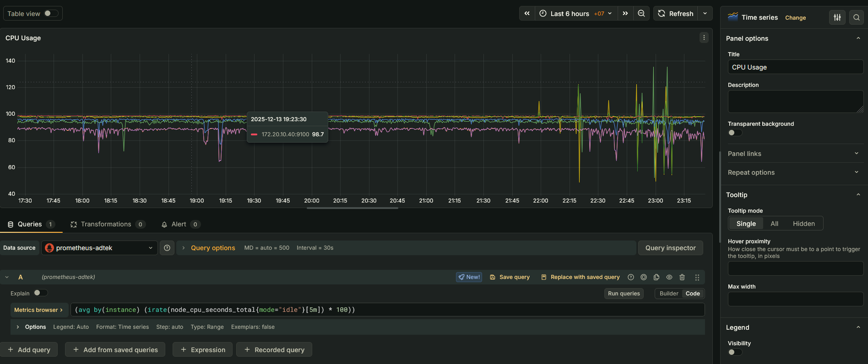This screenshot has width=868, height=364.
Task: Duplicate query A using the copy icon
Action: point(656,277)
